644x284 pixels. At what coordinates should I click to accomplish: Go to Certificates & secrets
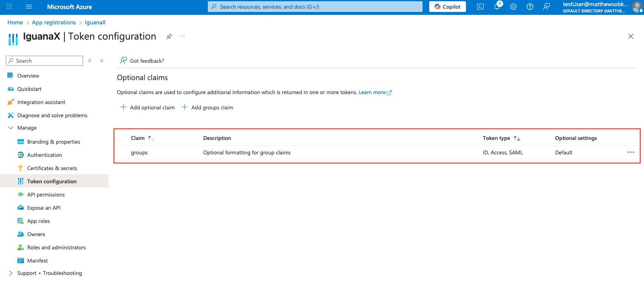pos(52,168)
